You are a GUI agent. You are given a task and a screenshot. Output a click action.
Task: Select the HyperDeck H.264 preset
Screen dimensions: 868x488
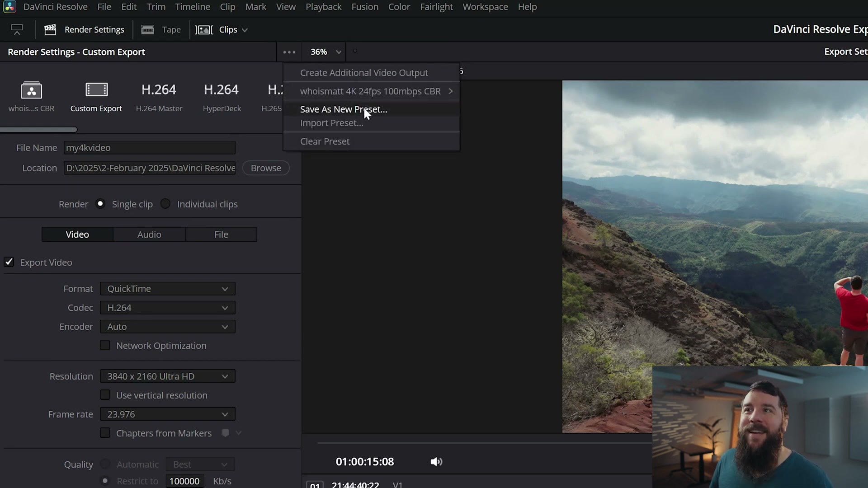click(222, 97)
